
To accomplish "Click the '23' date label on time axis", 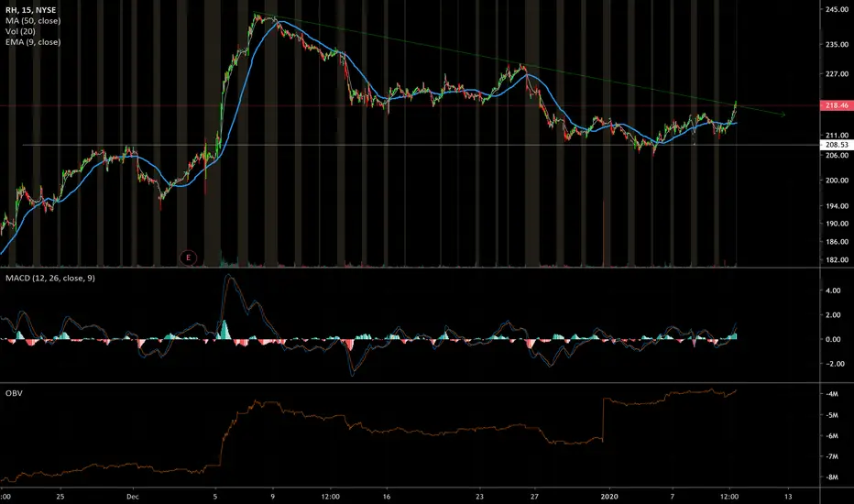I will 479,497.
